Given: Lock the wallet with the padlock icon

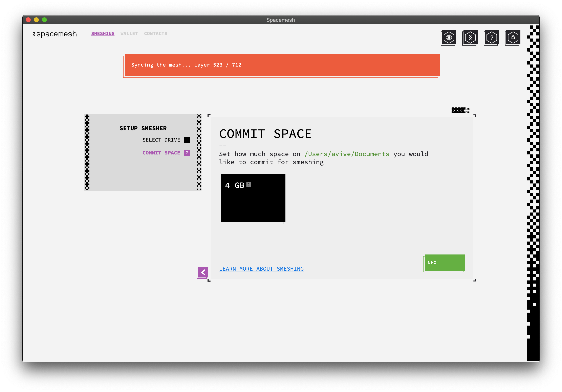Looking at the screenshot, I should coord(513,38).
